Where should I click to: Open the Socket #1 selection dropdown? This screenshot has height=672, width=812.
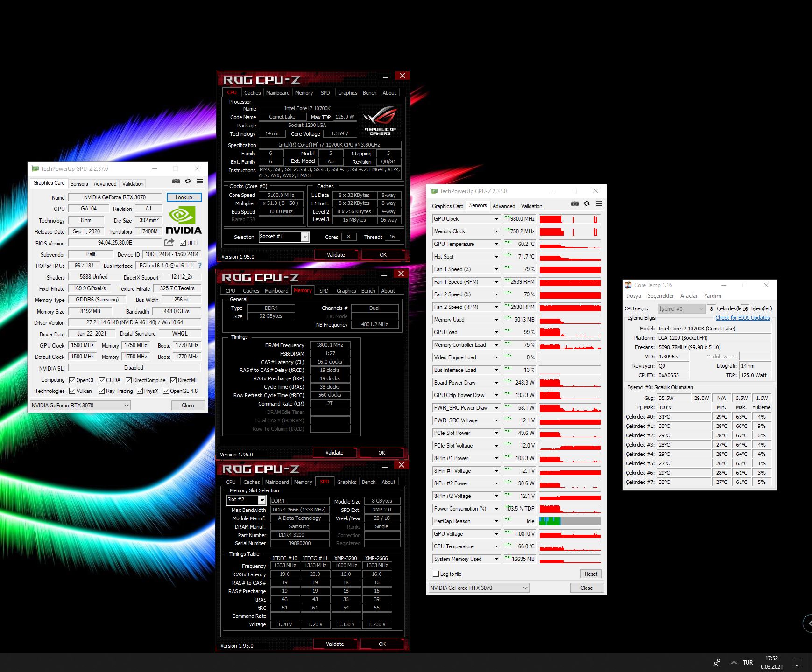(284, 237)
